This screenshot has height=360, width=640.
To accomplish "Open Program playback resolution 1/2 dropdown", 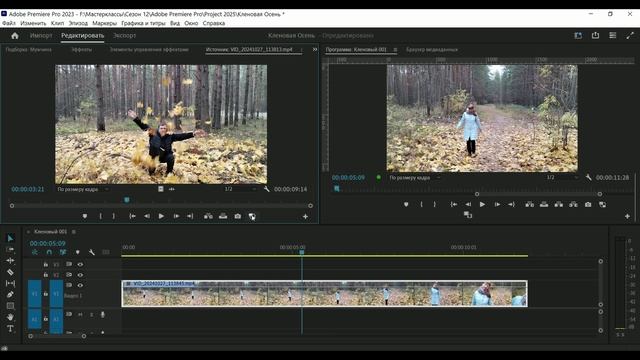I will [562, 178].
